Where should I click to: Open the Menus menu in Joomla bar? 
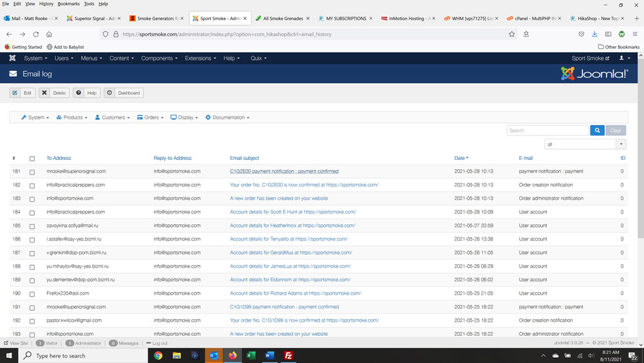91,59
